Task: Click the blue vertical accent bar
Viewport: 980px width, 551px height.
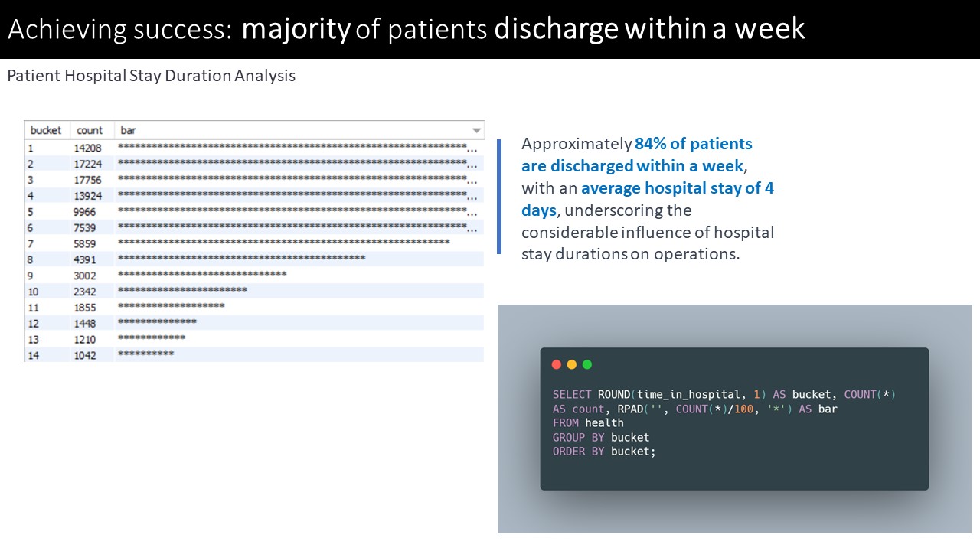Action: (x=499, y=197)
